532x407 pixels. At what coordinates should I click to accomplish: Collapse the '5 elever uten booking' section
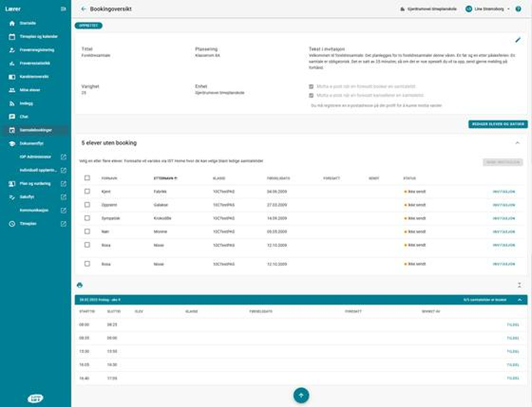(517, 143)
